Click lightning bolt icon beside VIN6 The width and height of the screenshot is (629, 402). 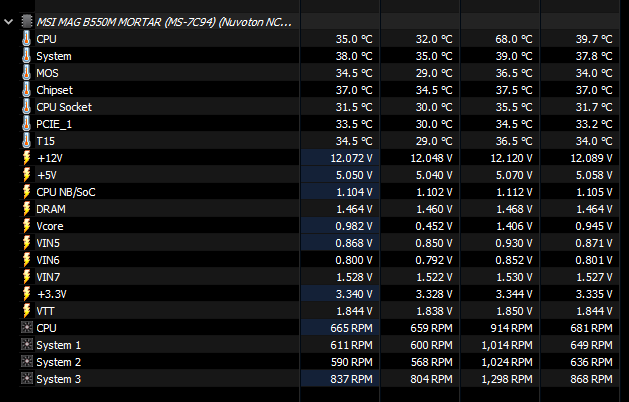click(x=26, y=260)
